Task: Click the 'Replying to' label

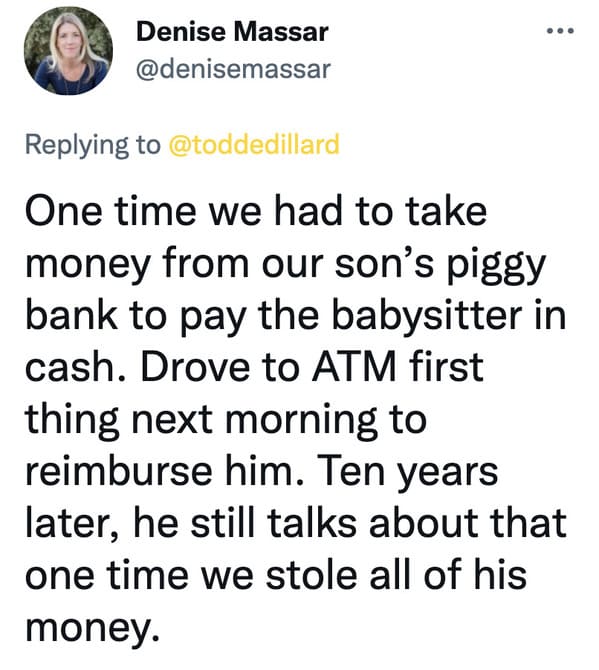Action: coord(93,145)
